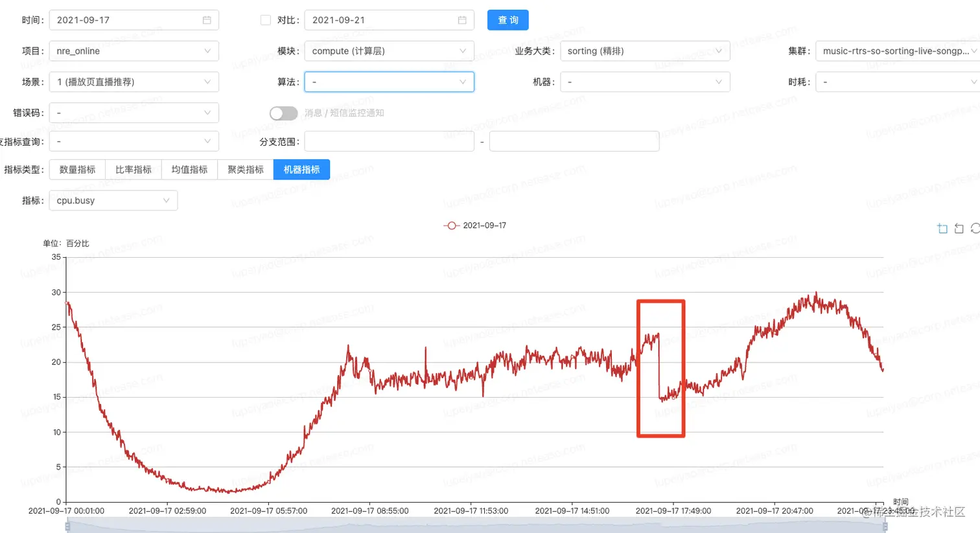Switch to 聚类指标 tab
The height and width of the screenshot is (533, 980).
pos(246,170)
